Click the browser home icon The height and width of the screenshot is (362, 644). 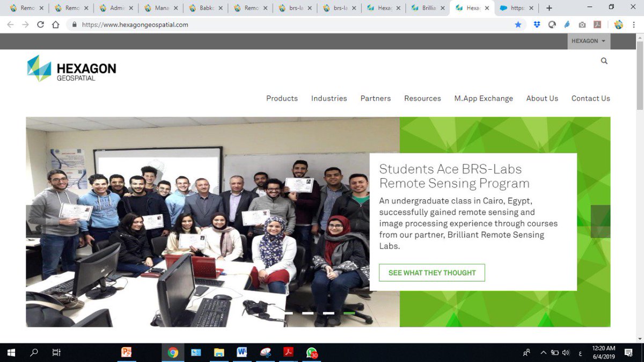(56, 25)
